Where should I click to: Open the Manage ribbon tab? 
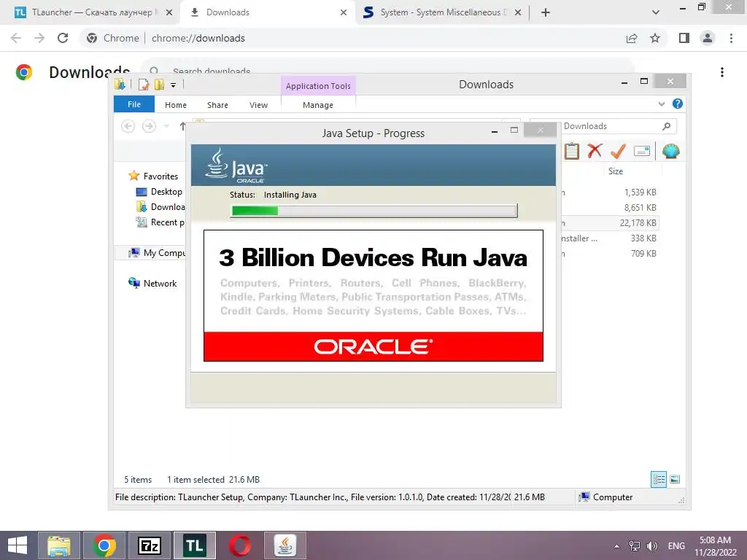point(318,105)
